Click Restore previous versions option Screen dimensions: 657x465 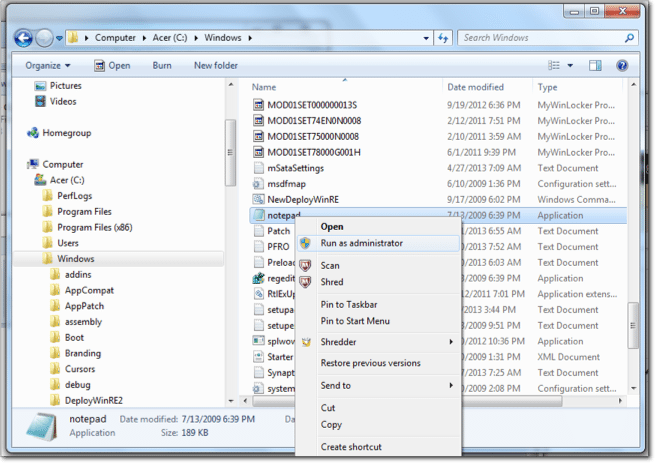point(370,363)
